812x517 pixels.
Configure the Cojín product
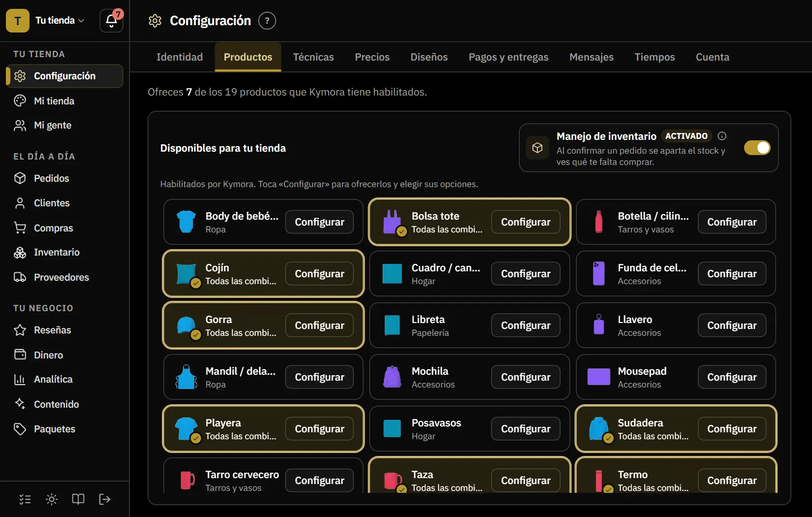click(x=319, y=274)
